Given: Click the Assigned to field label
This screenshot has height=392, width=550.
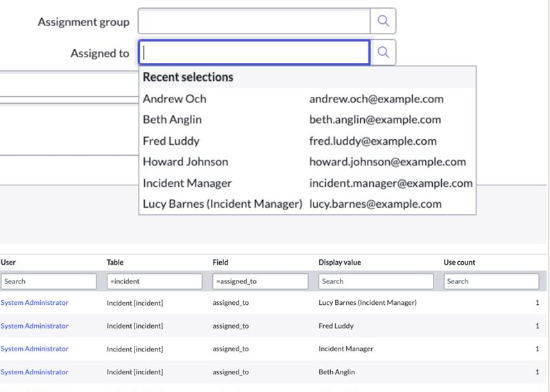Looking at the screenshot, I should tap(100, 53).
